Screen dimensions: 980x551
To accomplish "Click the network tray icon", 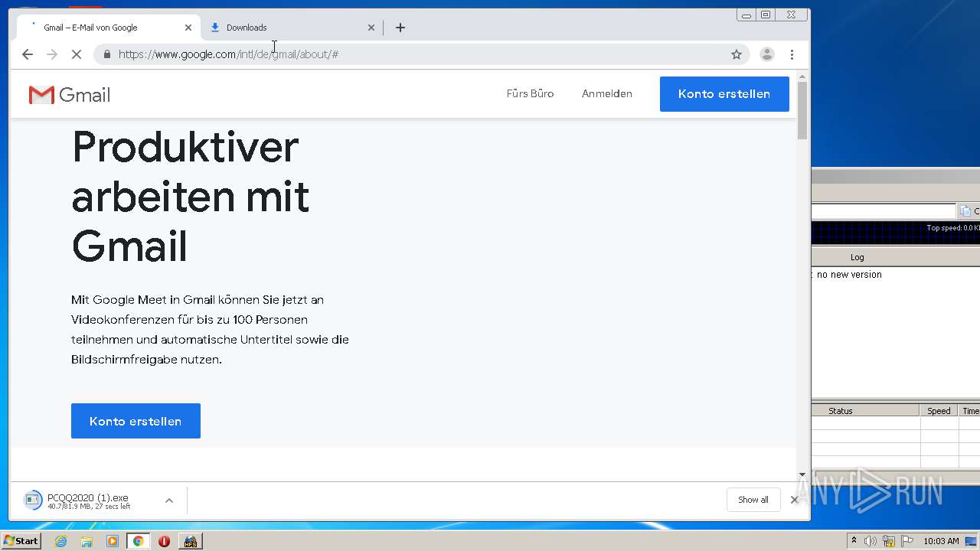I will coord(889,541).
